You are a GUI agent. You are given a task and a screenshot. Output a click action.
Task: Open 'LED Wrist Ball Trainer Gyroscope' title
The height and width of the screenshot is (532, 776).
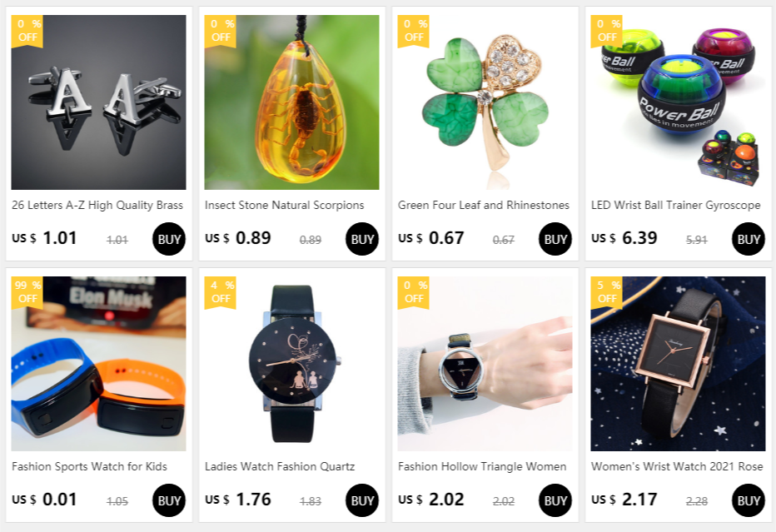click(x=676, y=205)
